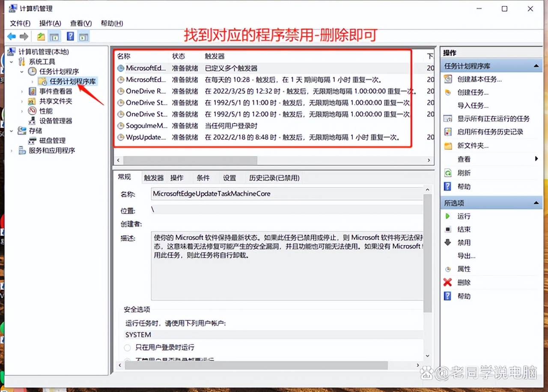Click the red X 删除 icon
This screenshot has width=548, height=392.
click(x=448, y=282)
